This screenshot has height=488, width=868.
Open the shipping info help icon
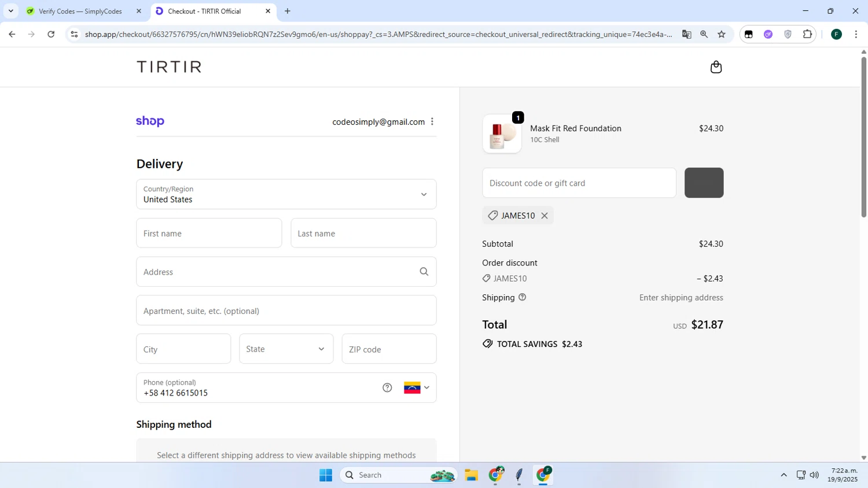pos(523,297)
